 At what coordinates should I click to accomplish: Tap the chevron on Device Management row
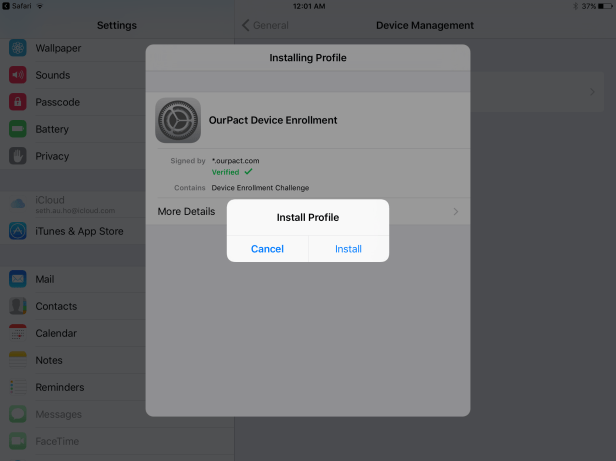coord(592,92)
